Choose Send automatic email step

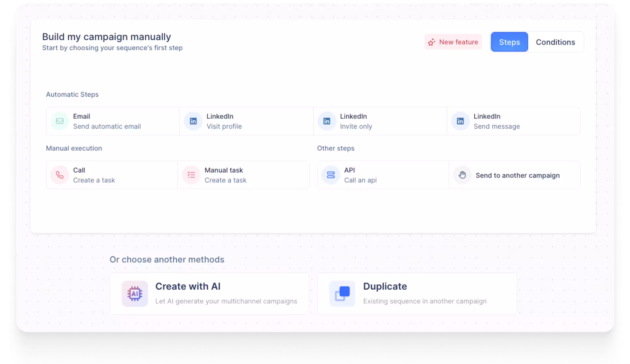(x=107, y=126)
